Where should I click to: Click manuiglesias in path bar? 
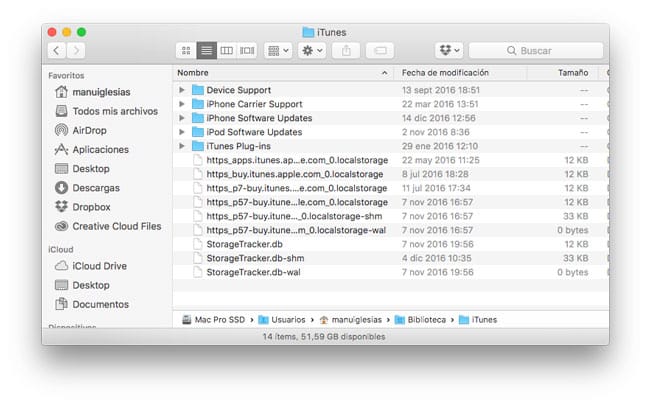click(350, 319)
